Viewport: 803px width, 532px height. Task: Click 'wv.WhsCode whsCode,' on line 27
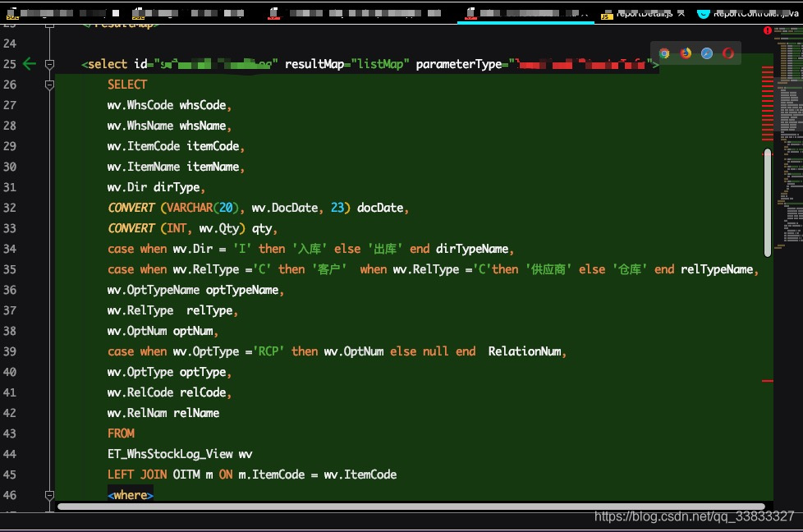[x=169, y=105]
